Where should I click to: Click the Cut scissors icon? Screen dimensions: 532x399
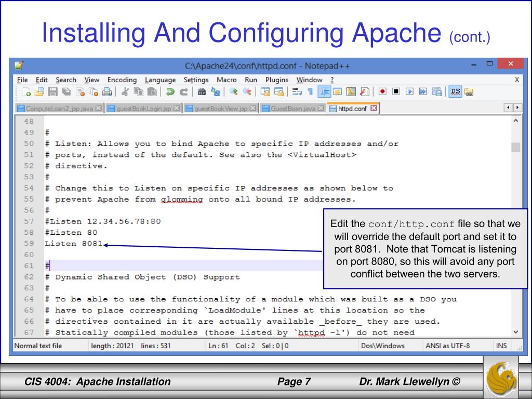click(x=125, y=91)
